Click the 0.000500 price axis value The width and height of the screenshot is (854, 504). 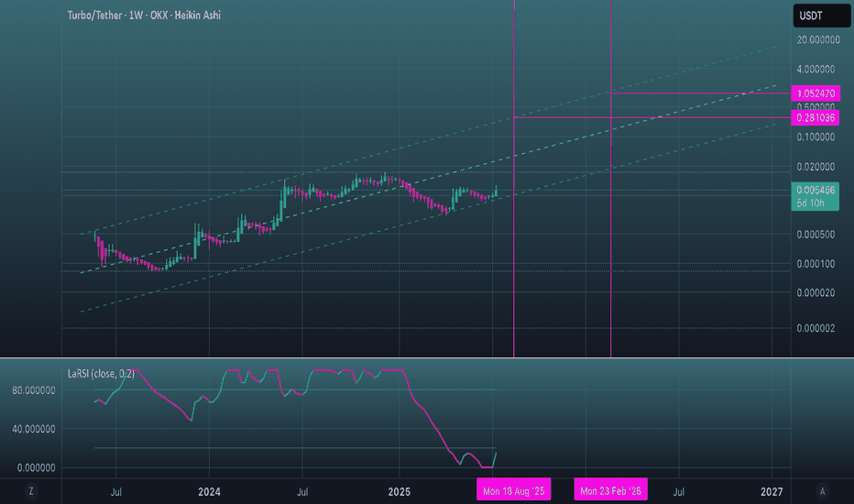pos(816,235)
